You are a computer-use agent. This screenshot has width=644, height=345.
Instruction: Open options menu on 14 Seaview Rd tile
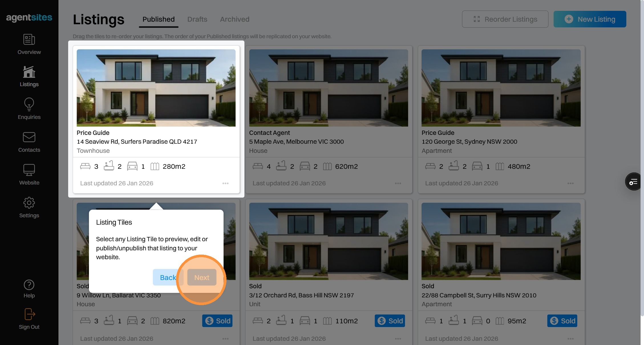[225, 183]
